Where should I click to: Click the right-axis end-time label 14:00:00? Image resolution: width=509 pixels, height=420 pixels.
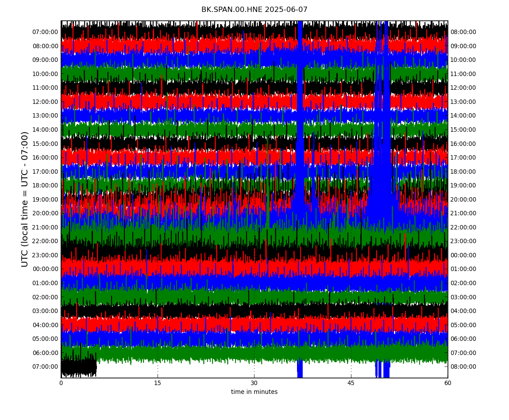point(463,116)
